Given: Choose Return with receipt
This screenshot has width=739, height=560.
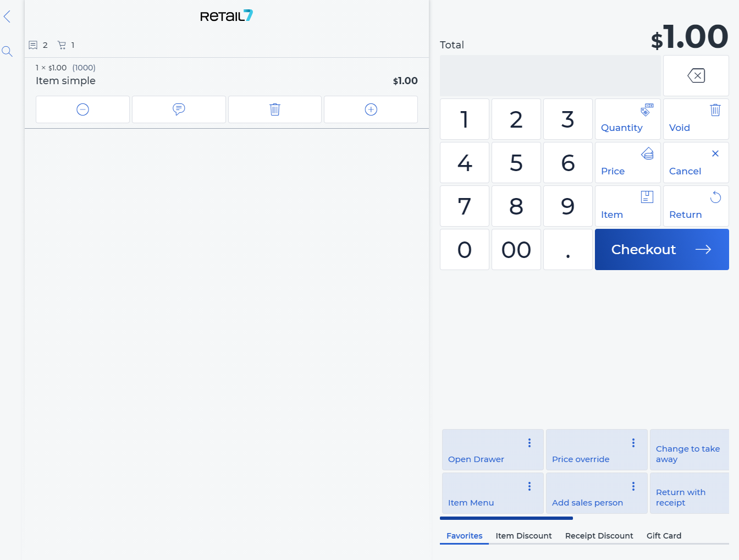Looking at the screenshot, I should click(690, 493).
